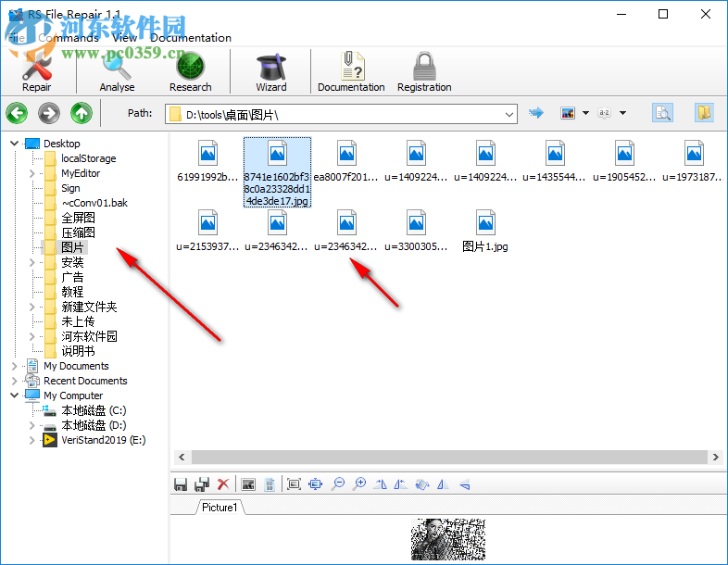Go up one folder level
The height and width of the screenshot is (565, 728).
[82, 113]
